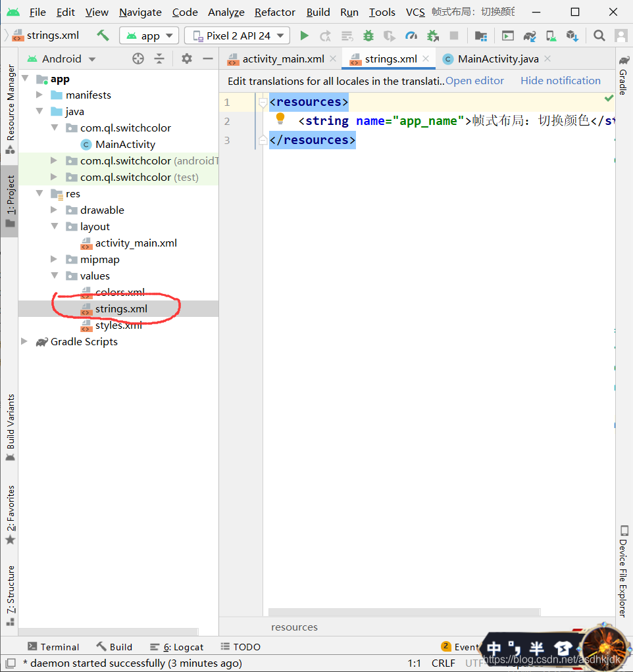Viewport: 633px width, 672px height.
Task: Open the Build Variants side panel
Action: [11, 427]
